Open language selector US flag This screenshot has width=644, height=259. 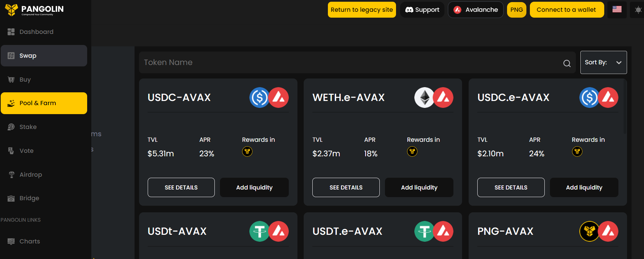[x=617, y=10]
